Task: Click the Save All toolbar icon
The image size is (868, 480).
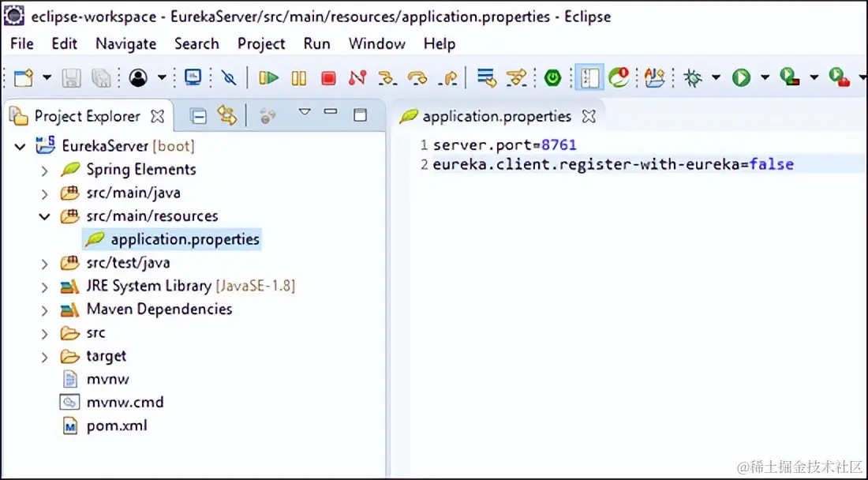Action: click(x=101, y=77)
